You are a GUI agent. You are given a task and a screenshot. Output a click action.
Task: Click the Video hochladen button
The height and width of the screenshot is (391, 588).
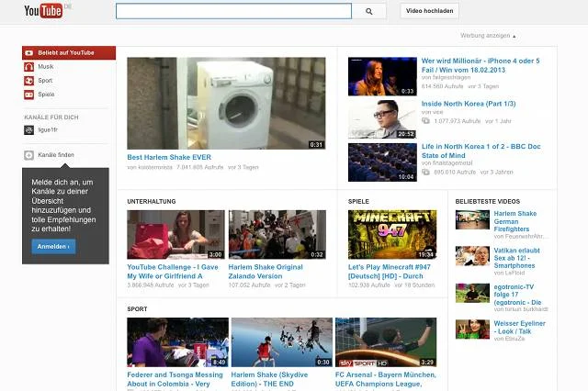(429, 11)
